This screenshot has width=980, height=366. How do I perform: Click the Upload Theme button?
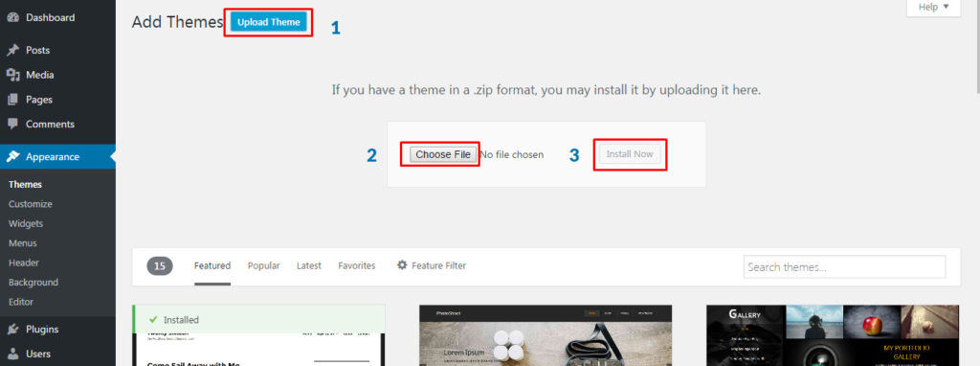point(269,22)
